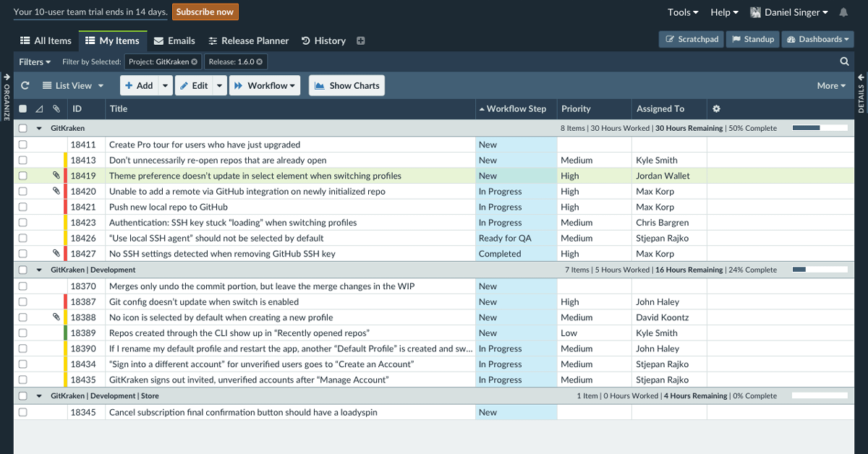Sort by ID column header

pos(86,109)
